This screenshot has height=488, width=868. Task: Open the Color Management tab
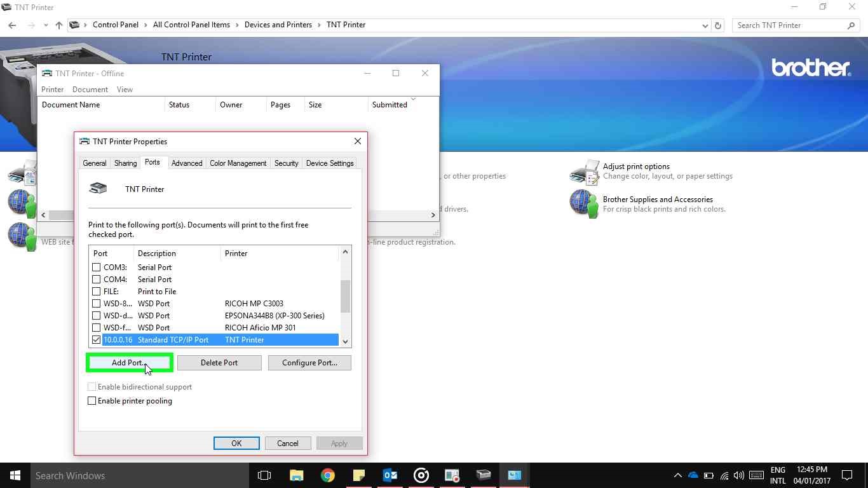pos(238,163)
